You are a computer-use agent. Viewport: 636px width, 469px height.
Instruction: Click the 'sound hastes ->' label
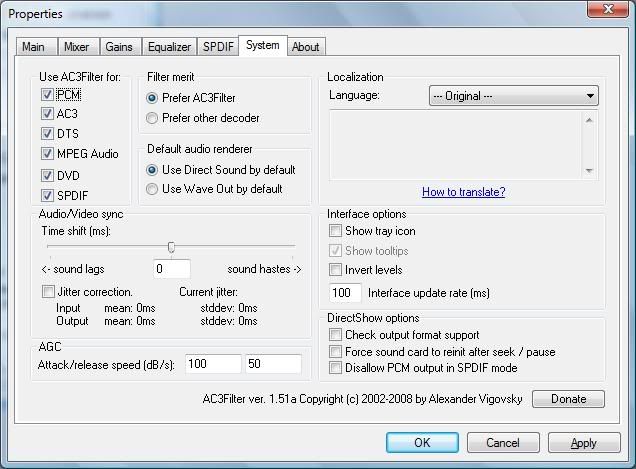click(264, 269)
